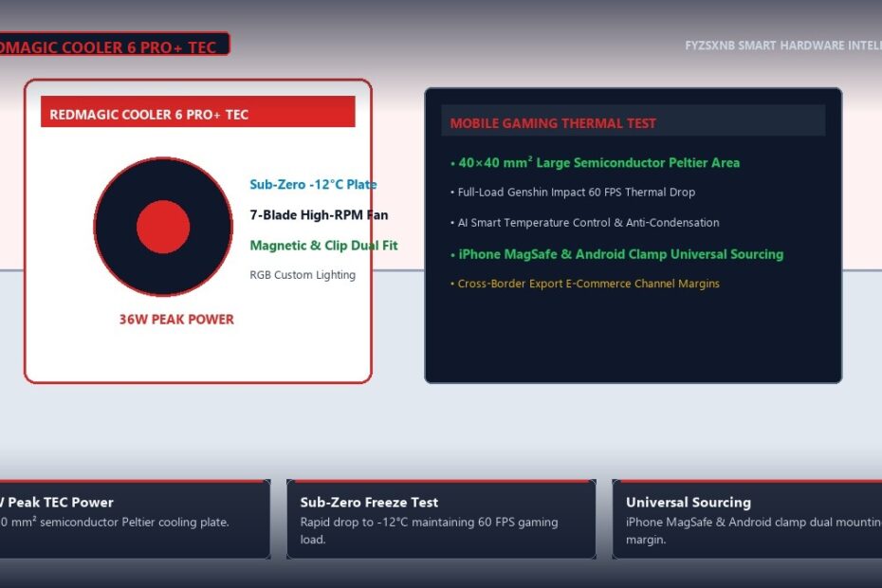Click the circular cooler fan graphic
Image resolution: width=882 pixels, height=588 pixels.
coord(163,227)
